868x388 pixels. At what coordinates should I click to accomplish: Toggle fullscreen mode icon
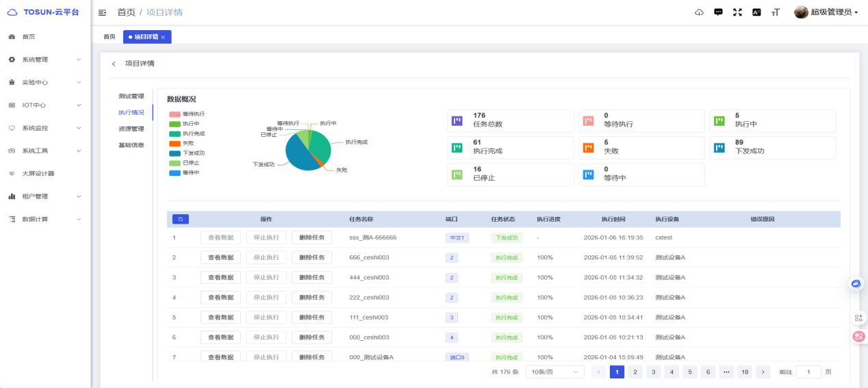(737, 12)
